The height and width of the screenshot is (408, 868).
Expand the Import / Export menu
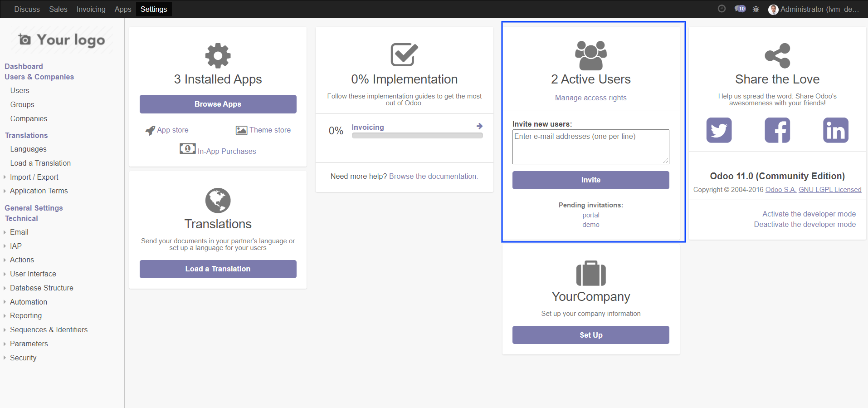(34, 177)
